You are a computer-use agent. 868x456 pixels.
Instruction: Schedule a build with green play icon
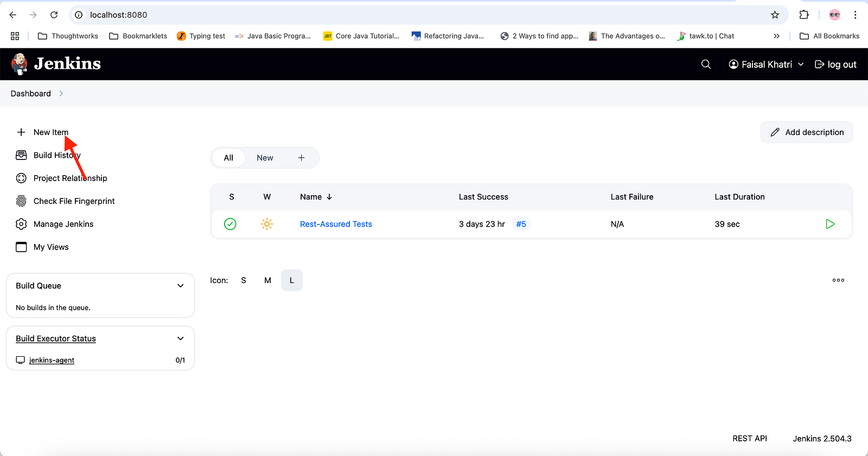[830, 224]
